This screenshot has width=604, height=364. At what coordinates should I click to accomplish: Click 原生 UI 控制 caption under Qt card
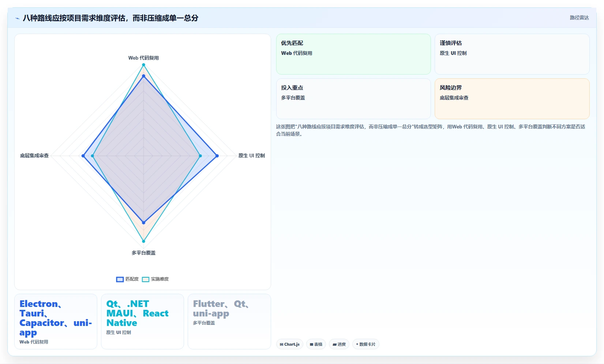click(119, 333)
